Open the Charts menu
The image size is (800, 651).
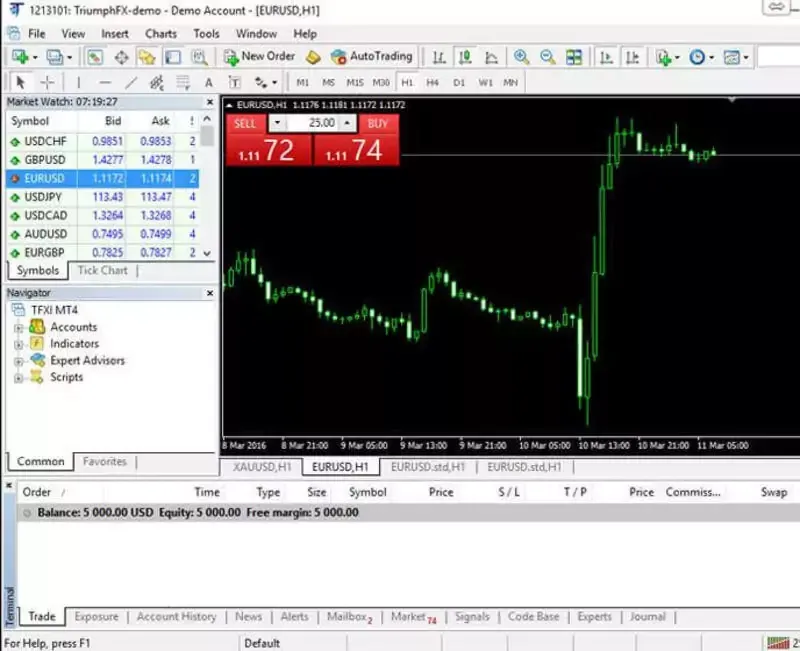161,34
